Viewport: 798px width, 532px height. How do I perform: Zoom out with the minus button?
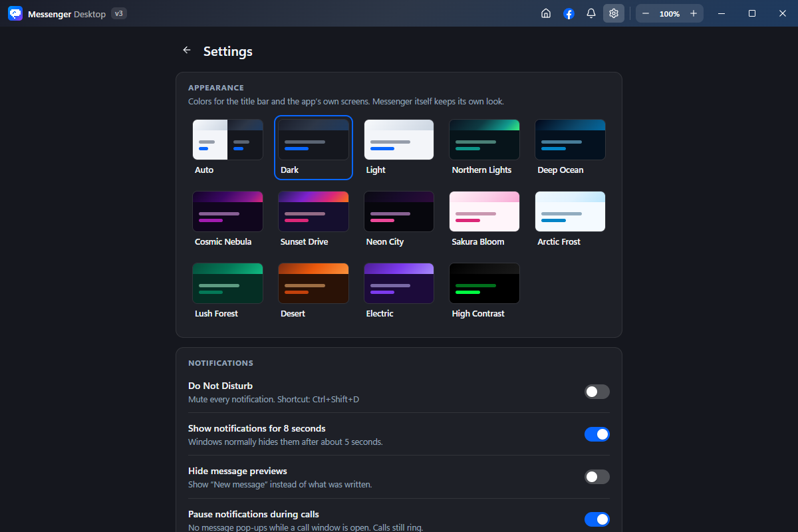[646, 13]
